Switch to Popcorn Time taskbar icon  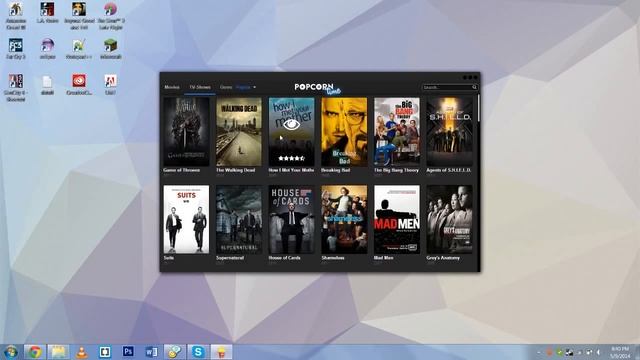pyautogui.click(x=222, y=352)
